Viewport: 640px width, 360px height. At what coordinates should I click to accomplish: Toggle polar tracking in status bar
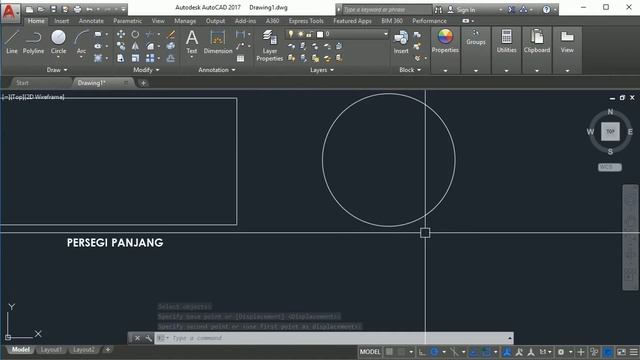pos(434,351)
